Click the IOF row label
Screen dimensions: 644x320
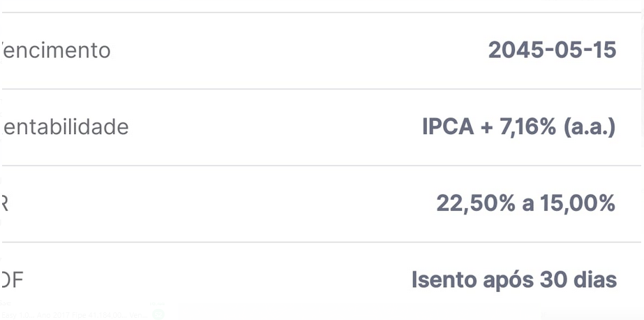click(x=11, y=280)
